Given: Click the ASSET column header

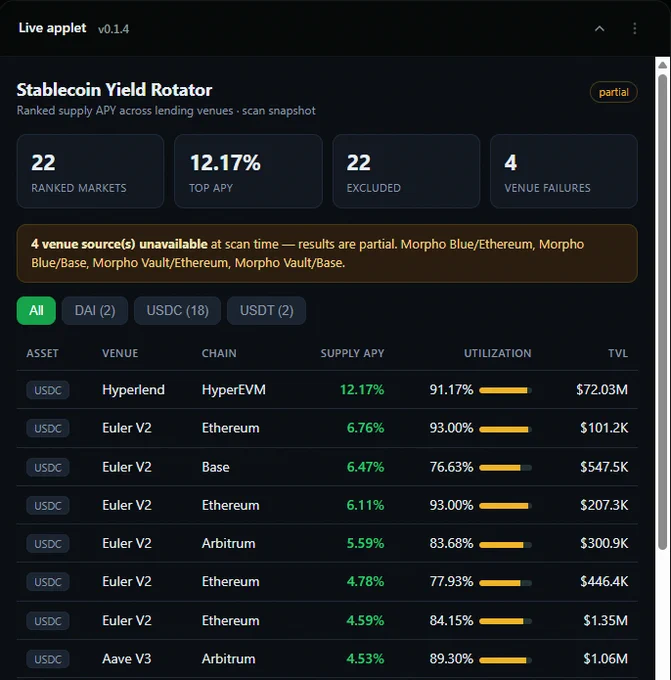Looking at the screenshot, I should 42,353.
